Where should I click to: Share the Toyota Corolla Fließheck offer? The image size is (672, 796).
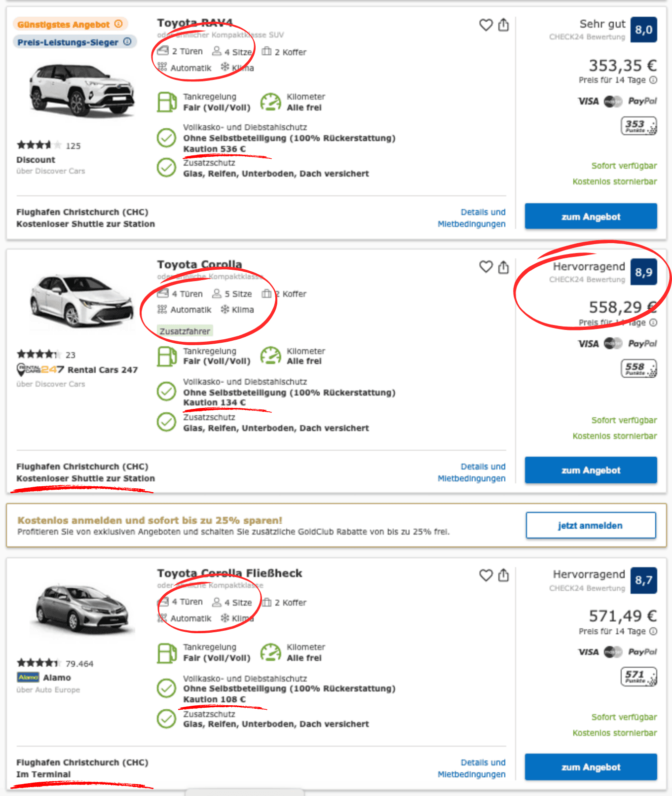point(503,575)
